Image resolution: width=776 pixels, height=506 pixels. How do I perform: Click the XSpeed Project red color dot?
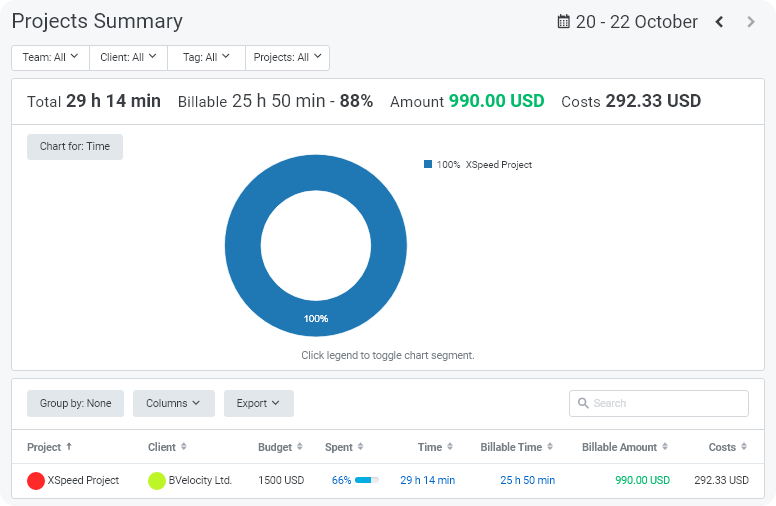pyautogui.click(x=36, y=481)
